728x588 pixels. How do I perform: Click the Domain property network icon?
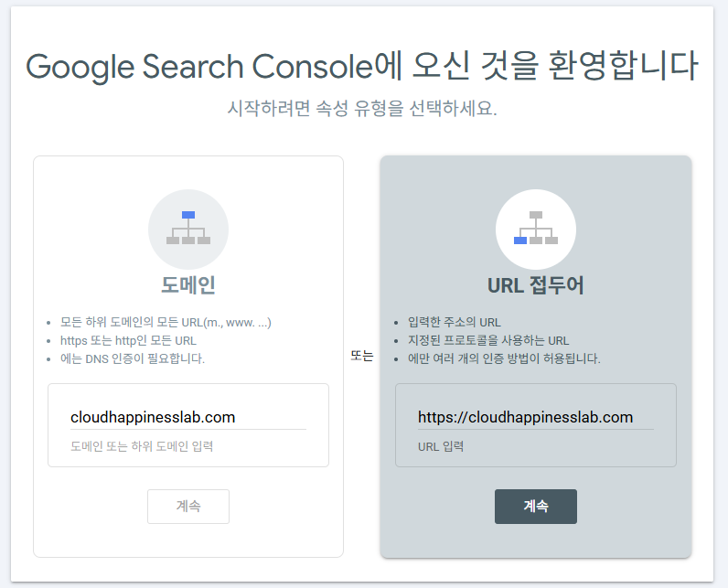(188, 229)
